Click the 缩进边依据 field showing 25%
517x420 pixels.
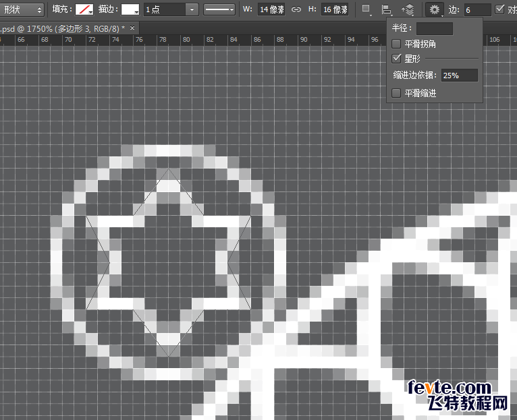coord(460,76)
